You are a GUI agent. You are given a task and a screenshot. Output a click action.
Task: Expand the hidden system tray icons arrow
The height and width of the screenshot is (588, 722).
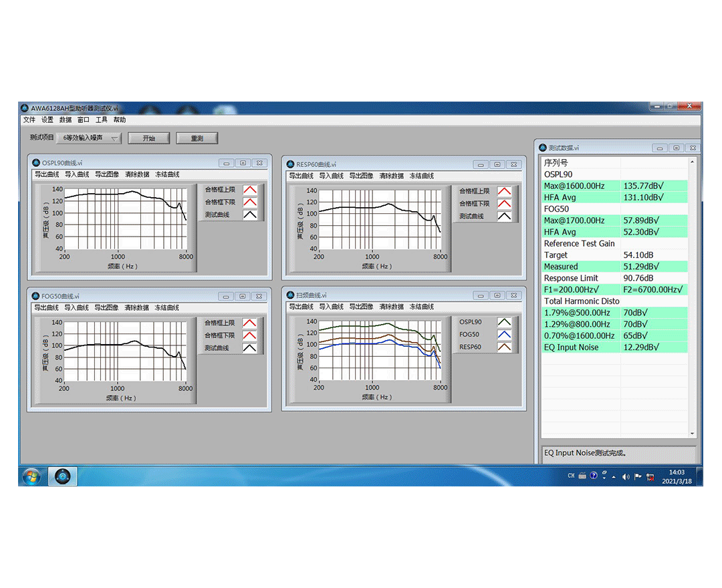coord(614,476)
